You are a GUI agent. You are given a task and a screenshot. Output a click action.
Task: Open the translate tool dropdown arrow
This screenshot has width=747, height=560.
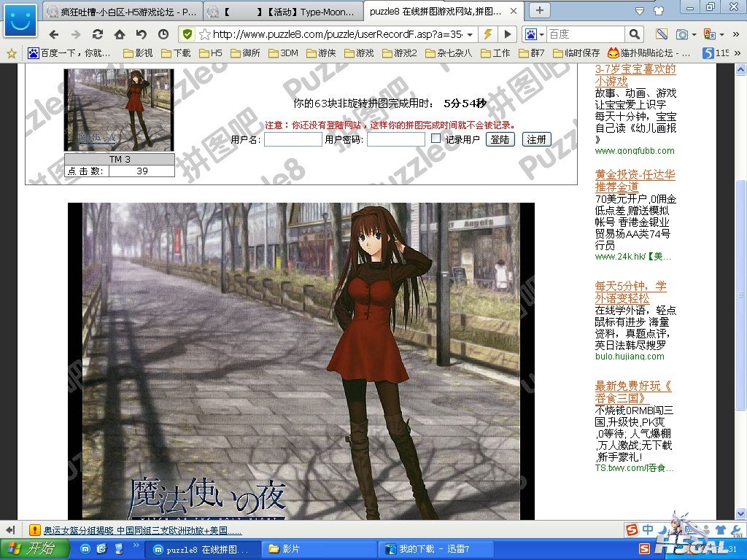(x=722, y=34)
